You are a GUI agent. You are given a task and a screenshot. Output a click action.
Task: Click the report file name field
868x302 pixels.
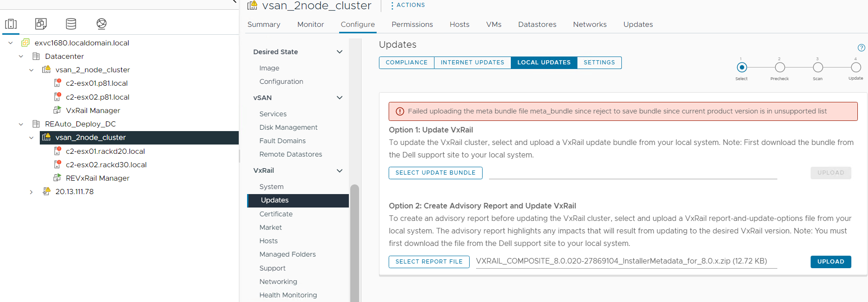pos(626,262)
